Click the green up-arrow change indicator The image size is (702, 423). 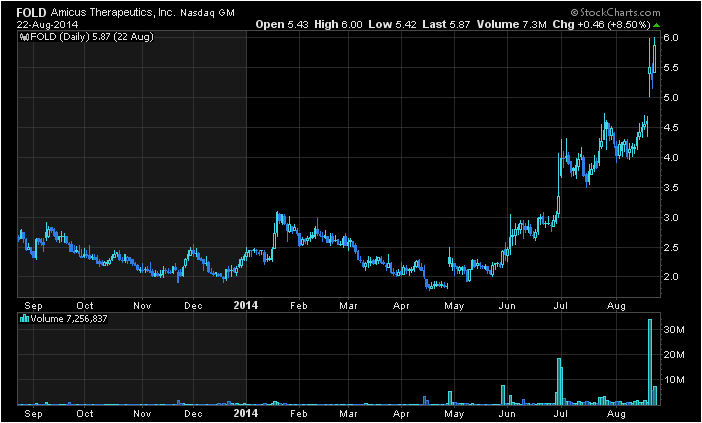656,25
